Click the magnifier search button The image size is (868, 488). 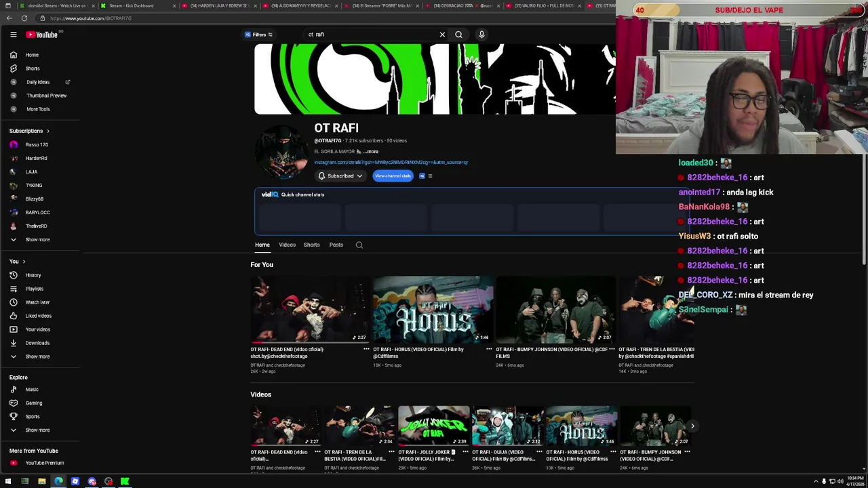pyautogui.click(x=458, y=35)
